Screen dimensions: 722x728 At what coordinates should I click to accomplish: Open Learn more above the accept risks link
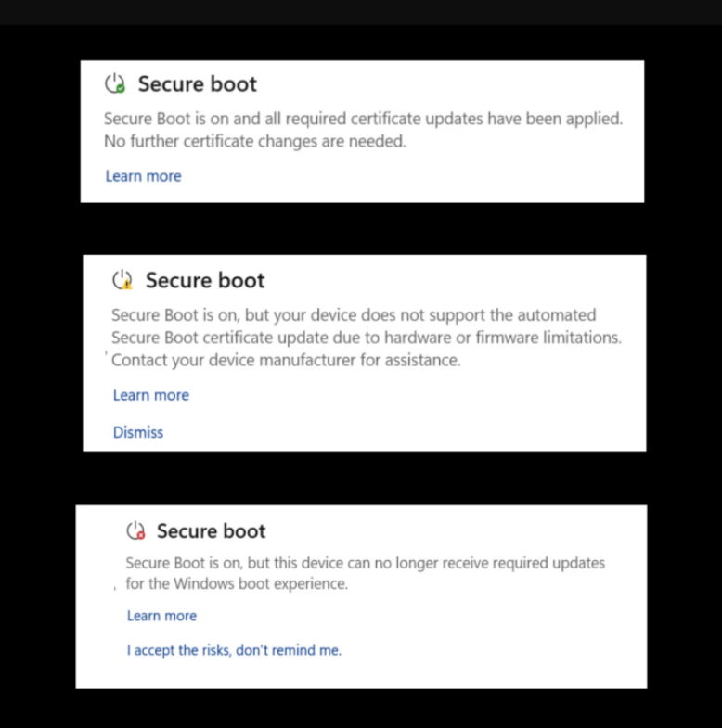click(x=161, y=616)
